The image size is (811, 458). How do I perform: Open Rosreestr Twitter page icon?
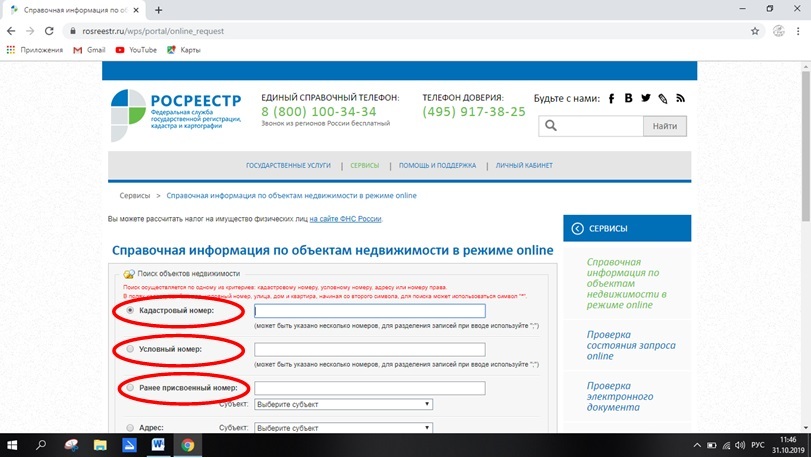pyautogui.click(x=646, y=98)
